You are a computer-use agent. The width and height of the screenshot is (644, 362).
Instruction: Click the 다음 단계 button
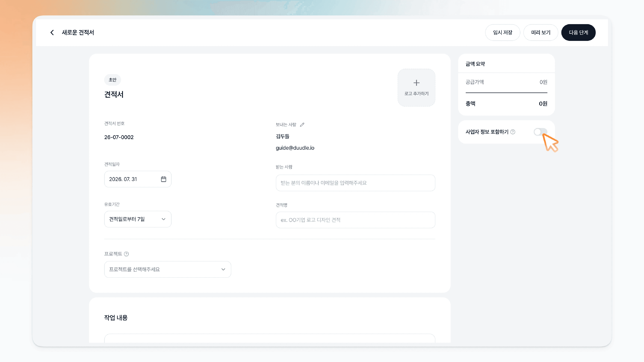click(x=578, y=33)
